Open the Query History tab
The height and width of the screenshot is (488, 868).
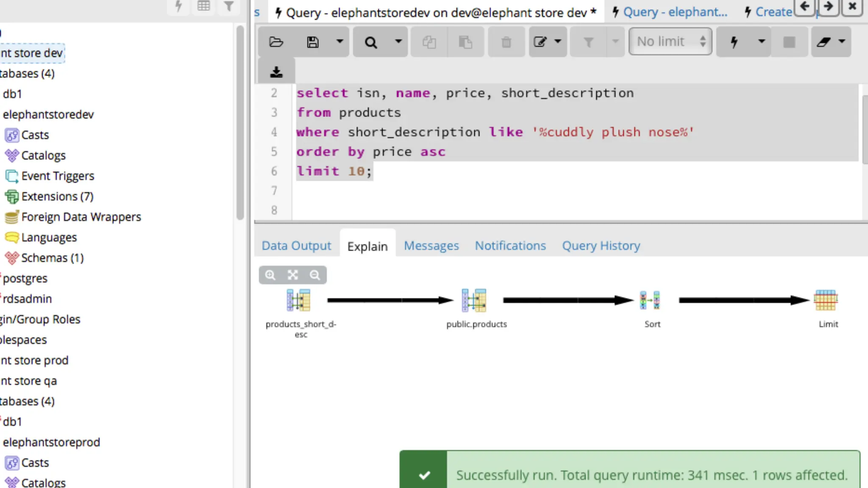click(x=601, y=246)
